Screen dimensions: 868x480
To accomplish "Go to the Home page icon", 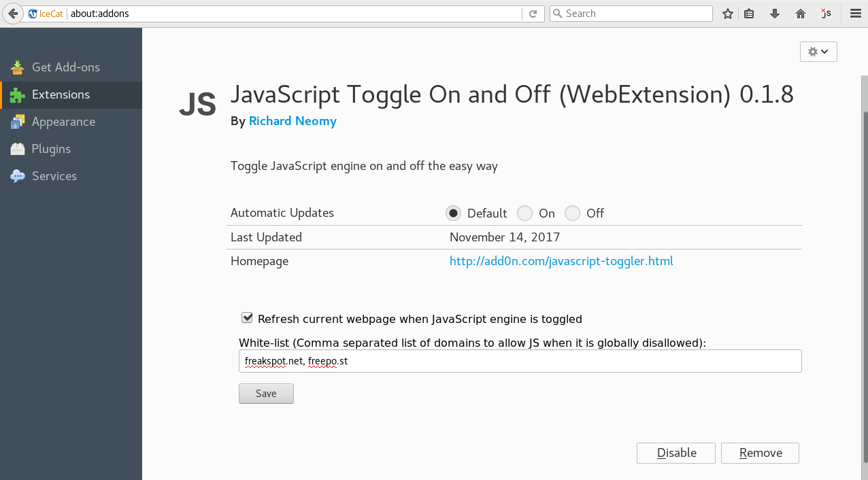I will pos(801,14).
